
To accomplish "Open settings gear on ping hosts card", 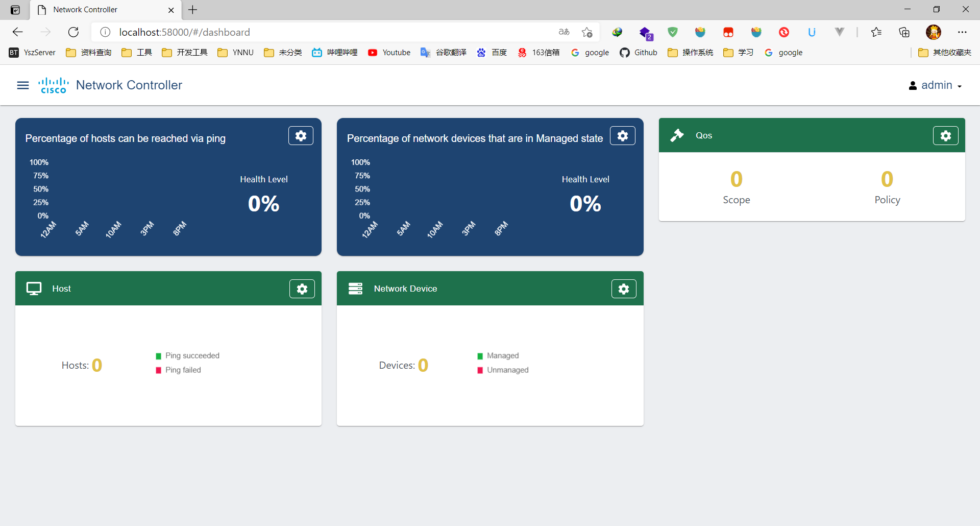I will click(x=301, y=135).
